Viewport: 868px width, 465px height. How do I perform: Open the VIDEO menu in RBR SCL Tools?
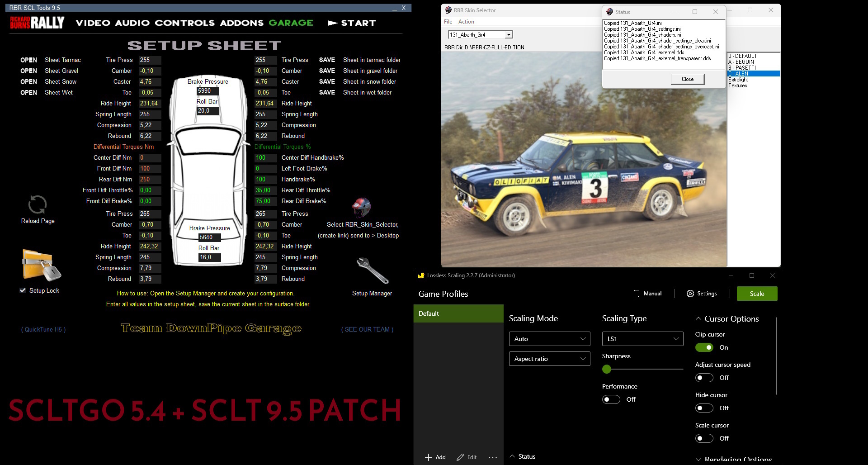click(x=93, y=23)
